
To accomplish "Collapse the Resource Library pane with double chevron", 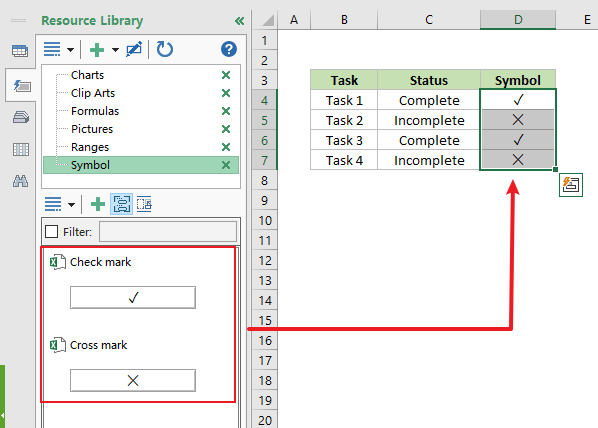I will pyautogui.click(x=239, y=21).
